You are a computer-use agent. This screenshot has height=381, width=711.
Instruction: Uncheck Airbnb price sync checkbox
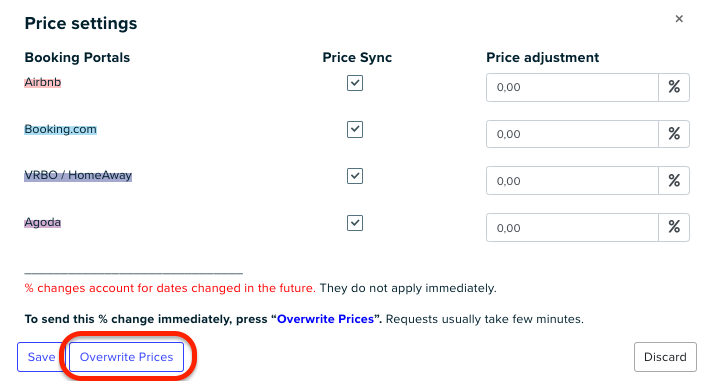355,83
